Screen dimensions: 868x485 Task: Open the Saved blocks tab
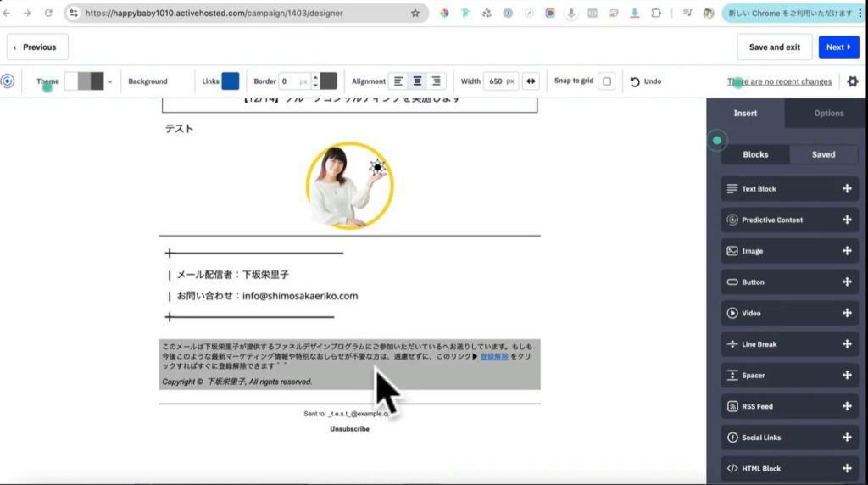click(x=823, y=154)
